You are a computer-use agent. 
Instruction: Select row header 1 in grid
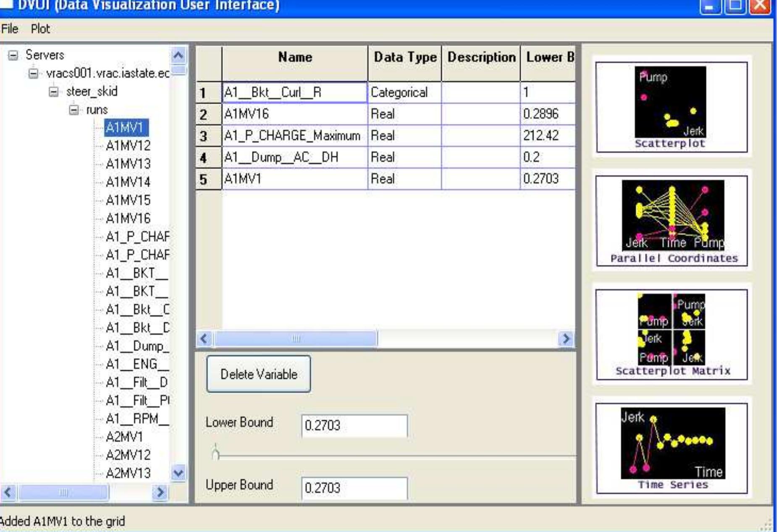click(x=209, y=92)
